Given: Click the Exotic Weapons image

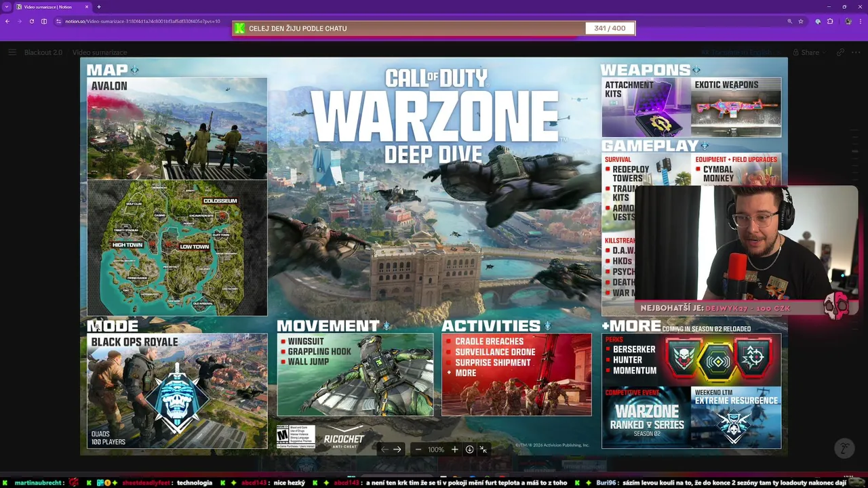Looking at the screenshot, I should pyautogui.click(x=736, y=107).
